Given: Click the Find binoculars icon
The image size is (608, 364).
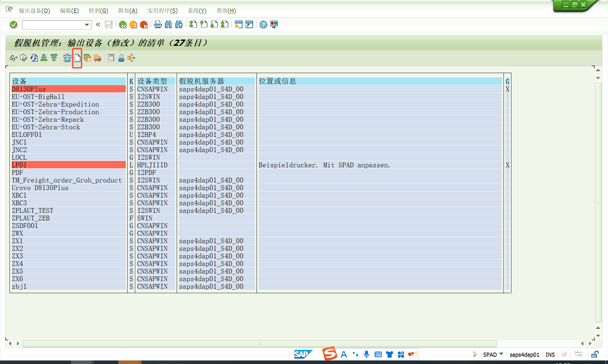Looking at the screenshot, I should [x=168, y=25].
